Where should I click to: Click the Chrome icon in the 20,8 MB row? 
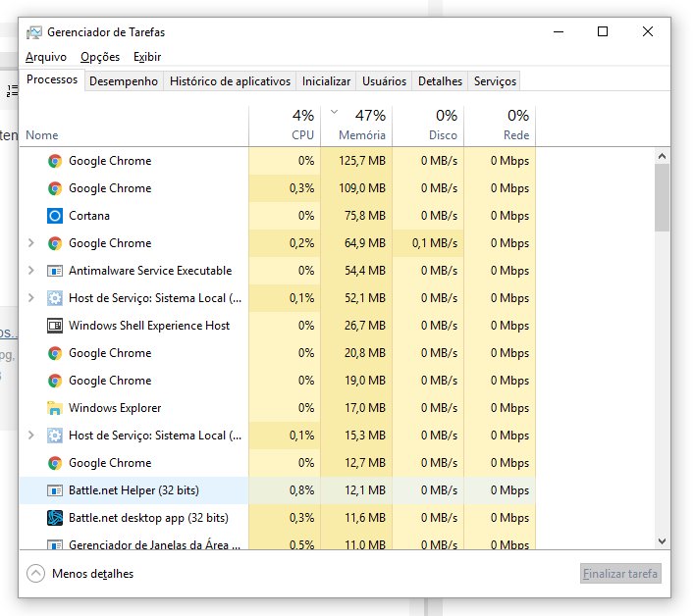tap(55, 353)
